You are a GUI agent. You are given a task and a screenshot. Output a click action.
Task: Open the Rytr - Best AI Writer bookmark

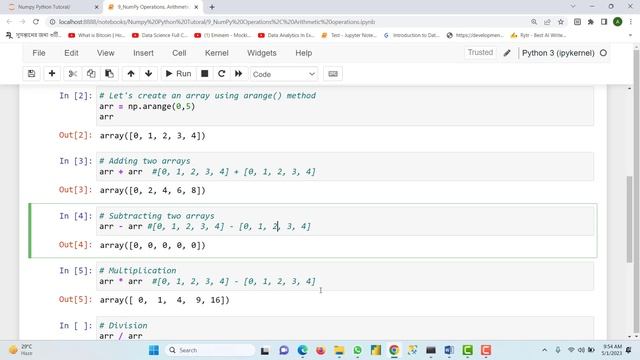(x=539, y=36)
